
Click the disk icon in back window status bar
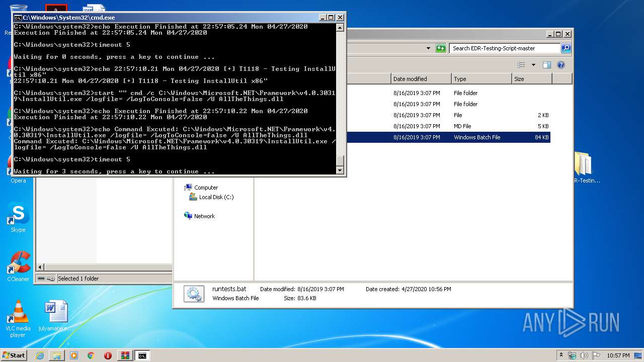[x=41, y=279]
